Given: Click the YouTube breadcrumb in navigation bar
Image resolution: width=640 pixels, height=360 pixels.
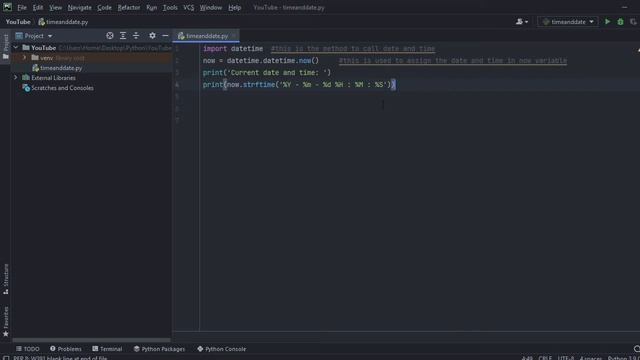Looking at the screenshot, I should [x=18, y=22].
